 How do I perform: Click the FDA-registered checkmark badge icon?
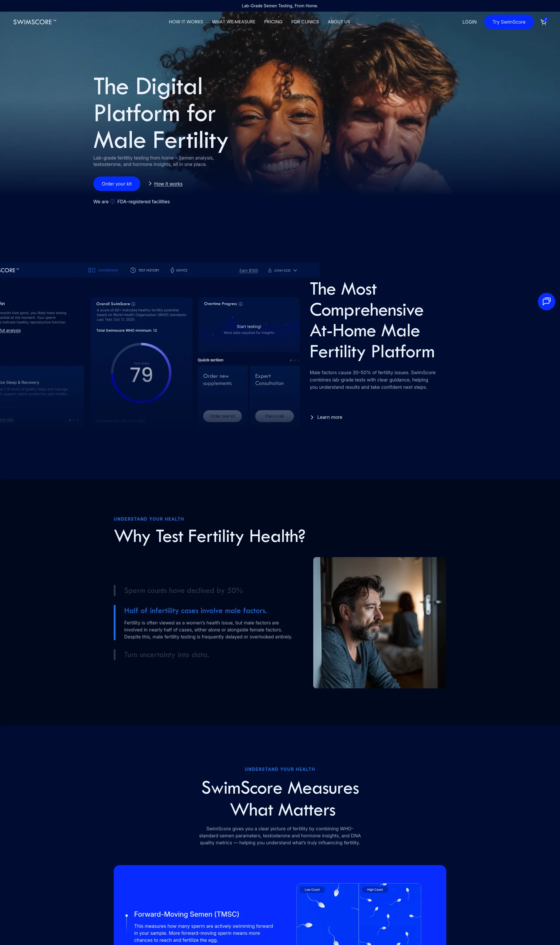(x=113, y=202)
